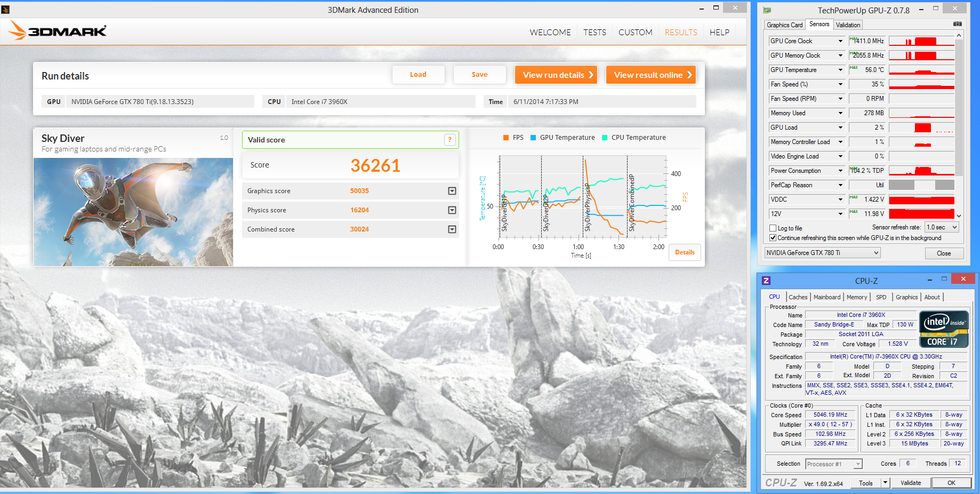Click the GPU-Z sensors scrollbar down arrow
The image size is (980, 494).
[959, 216]
